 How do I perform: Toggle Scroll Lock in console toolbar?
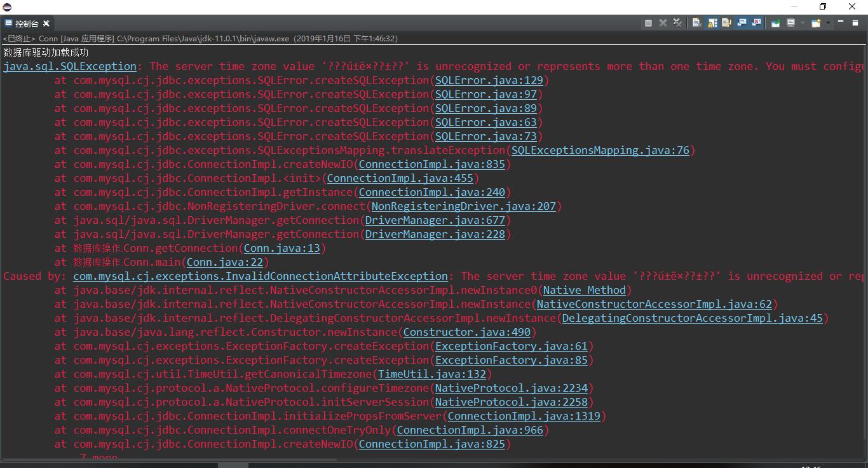pyautogui.click(x=712, y=23)
